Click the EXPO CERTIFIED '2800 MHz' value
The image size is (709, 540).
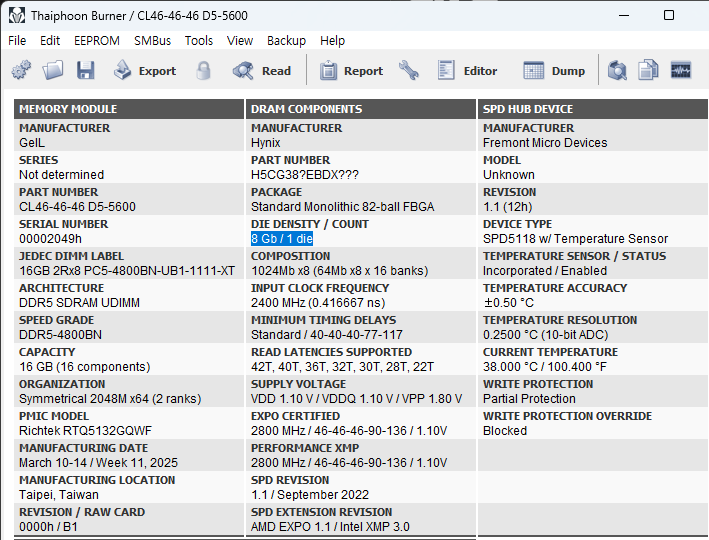[349, 431]
